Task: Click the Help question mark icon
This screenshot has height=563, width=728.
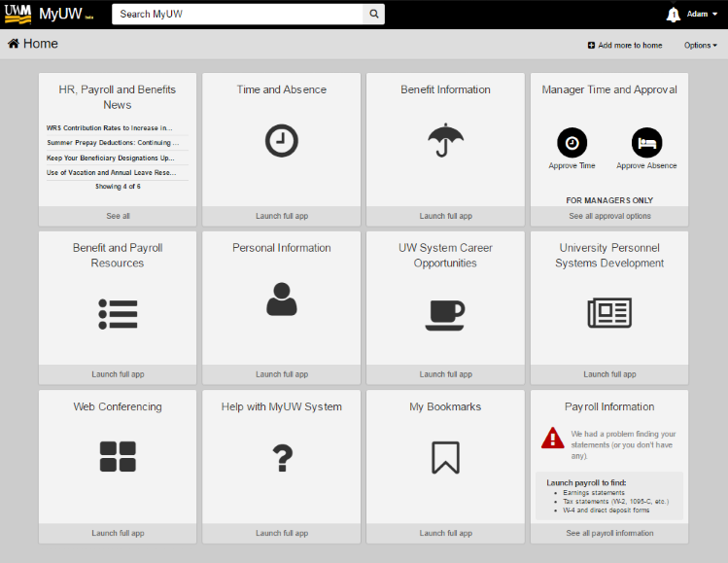Action: 282,458
